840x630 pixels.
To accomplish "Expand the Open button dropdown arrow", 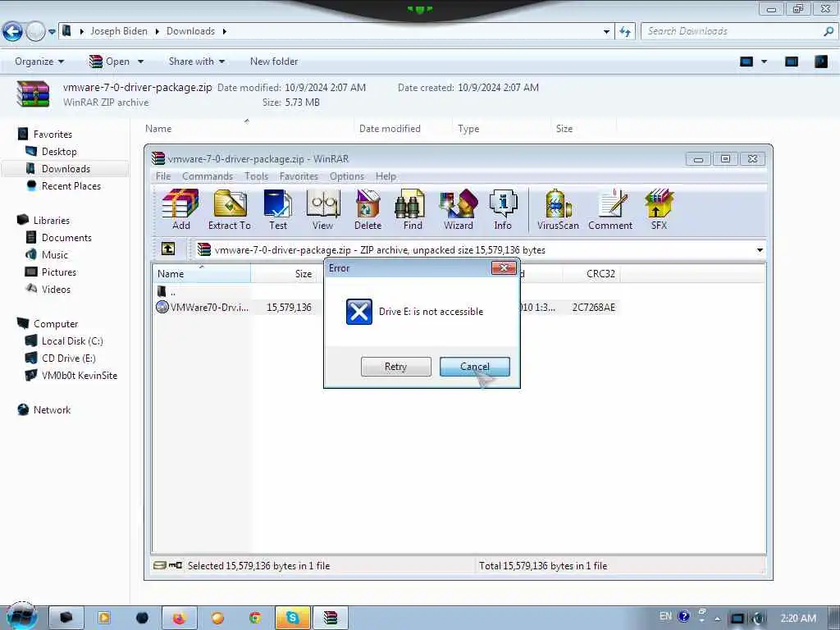I will coord(140,62).
